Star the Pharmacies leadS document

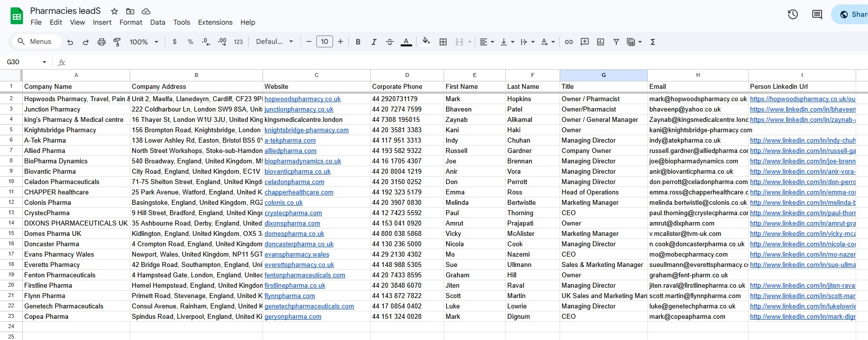pyautogui.click(x=114, y=11)
